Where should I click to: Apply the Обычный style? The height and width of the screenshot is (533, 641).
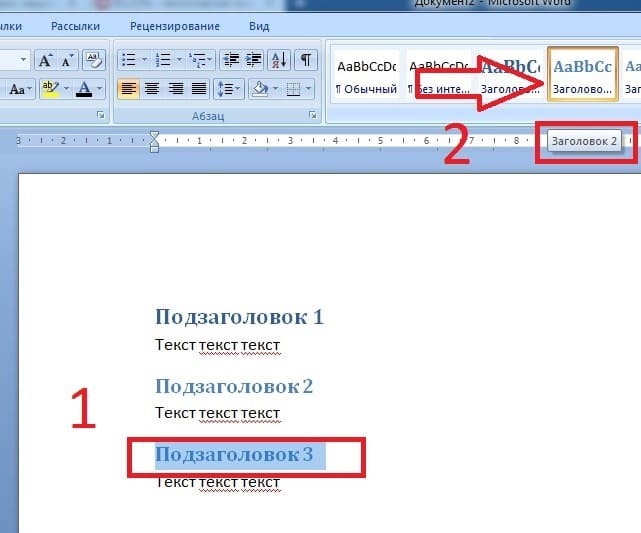pyautogui.click(x=366, y=76)
